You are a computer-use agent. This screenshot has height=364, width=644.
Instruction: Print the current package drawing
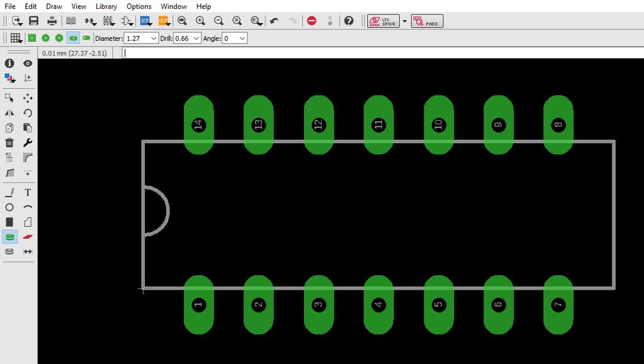(52, 21)
